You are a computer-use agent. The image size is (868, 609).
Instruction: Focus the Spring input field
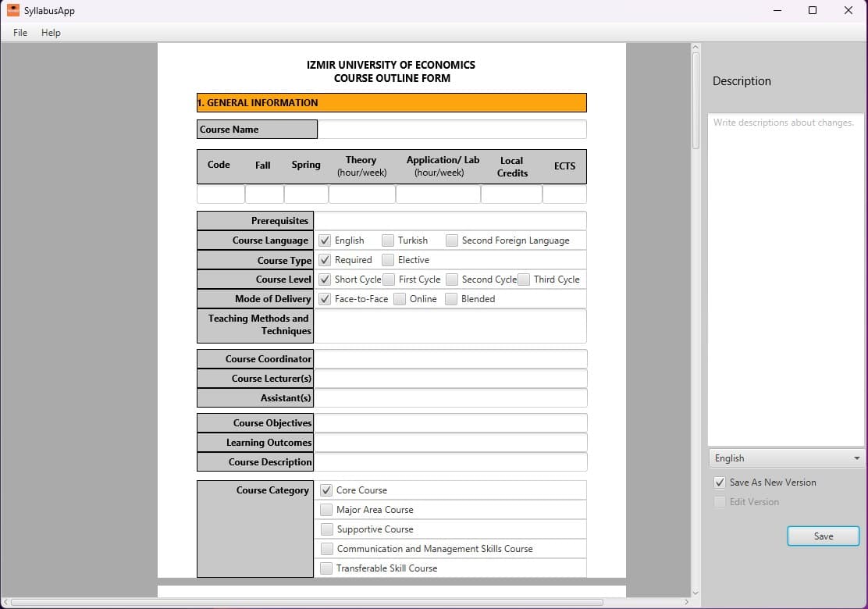306,194
